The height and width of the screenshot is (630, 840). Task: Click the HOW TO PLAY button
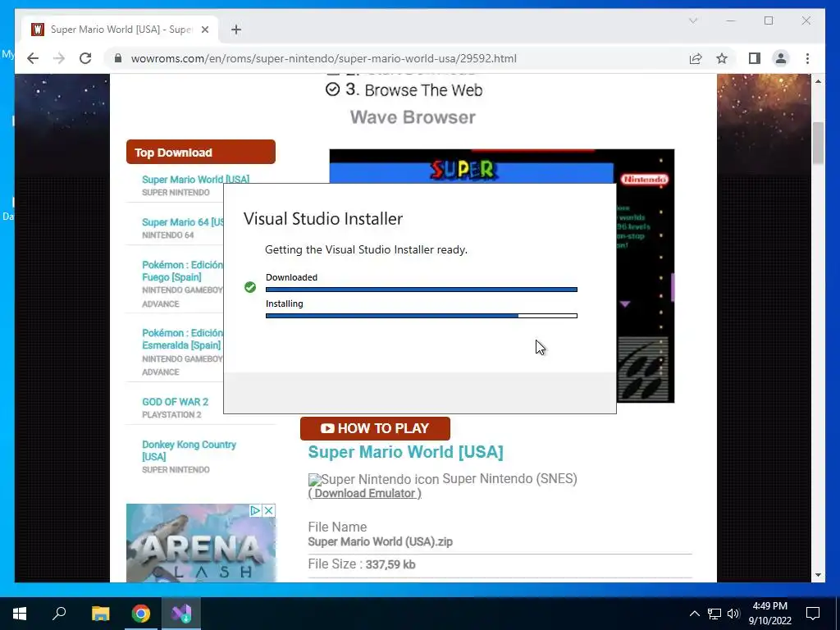click(375, 428)
